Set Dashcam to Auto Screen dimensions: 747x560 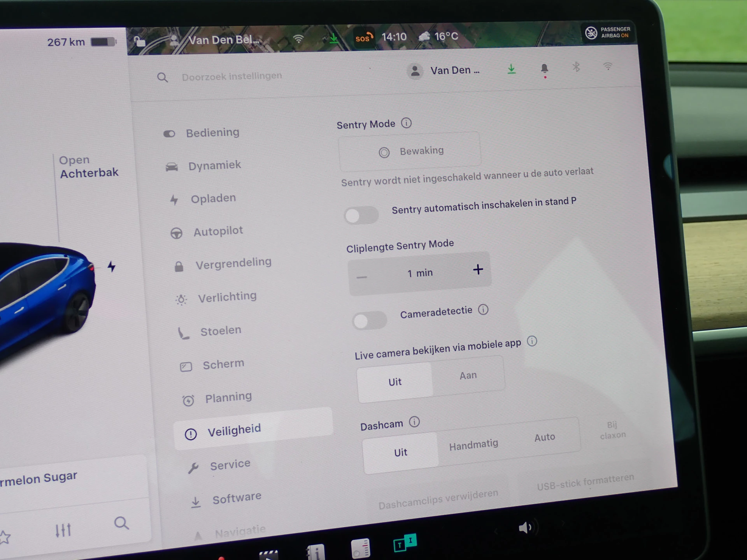[544, 437]
